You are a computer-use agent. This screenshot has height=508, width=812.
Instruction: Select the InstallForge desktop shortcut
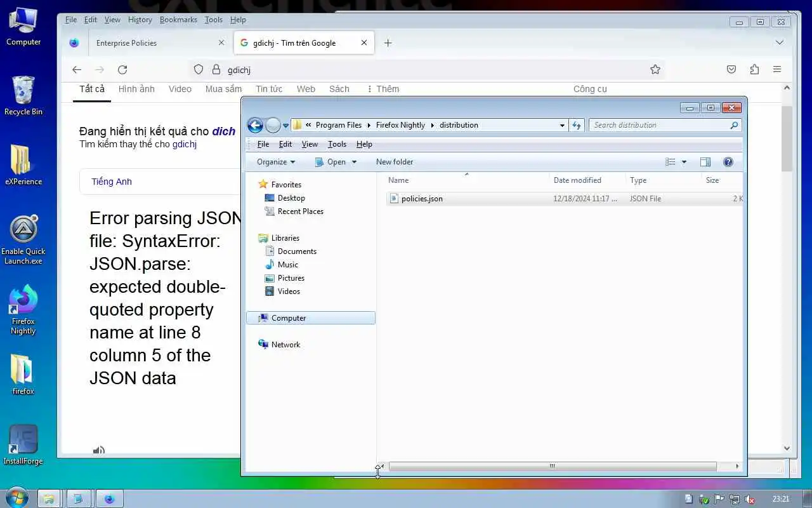(x=23, y=445)
